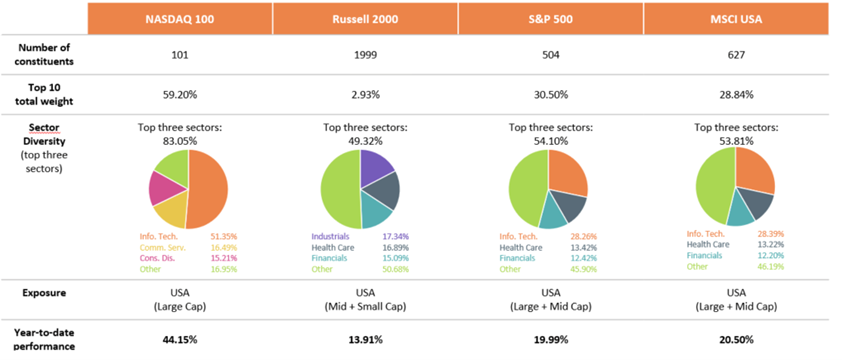Select the MSCI USA pie chart
842x360 pixels.
click(735, 186)
